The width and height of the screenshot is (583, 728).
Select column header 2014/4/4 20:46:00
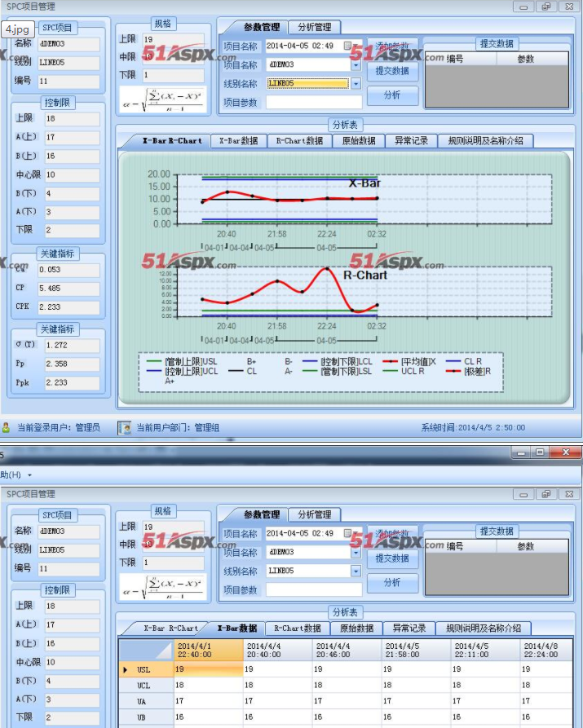point(347,650)
